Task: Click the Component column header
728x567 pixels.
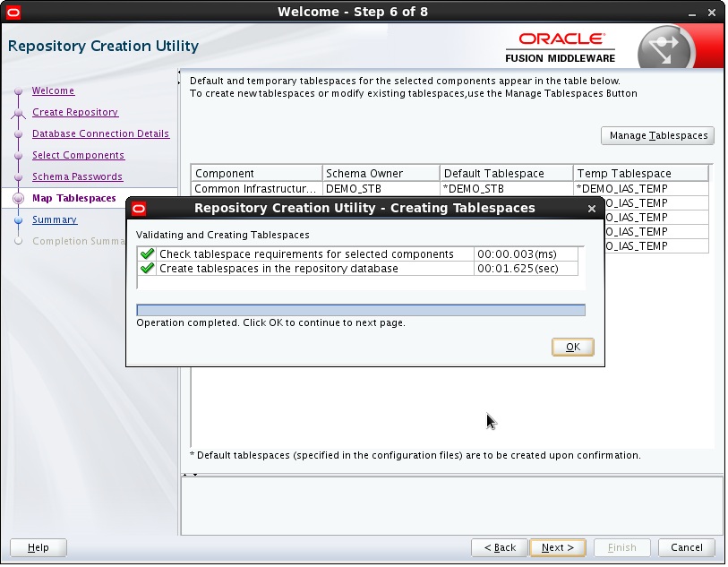Action: 257,174
